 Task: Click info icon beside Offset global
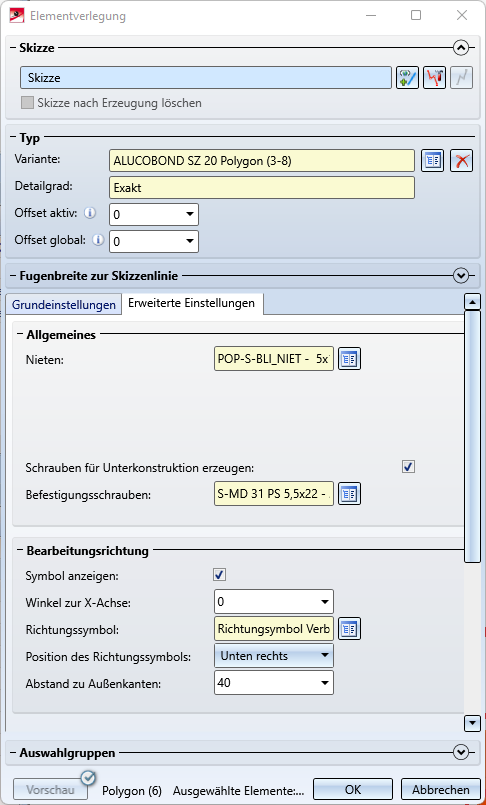point(98,240)
